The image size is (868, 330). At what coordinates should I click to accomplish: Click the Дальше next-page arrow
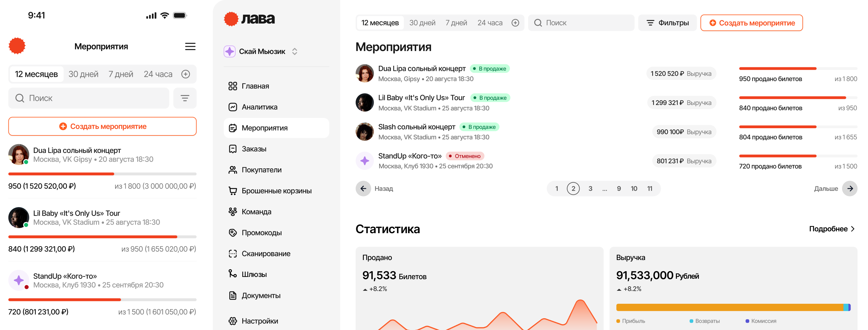(x=850, y=189)
